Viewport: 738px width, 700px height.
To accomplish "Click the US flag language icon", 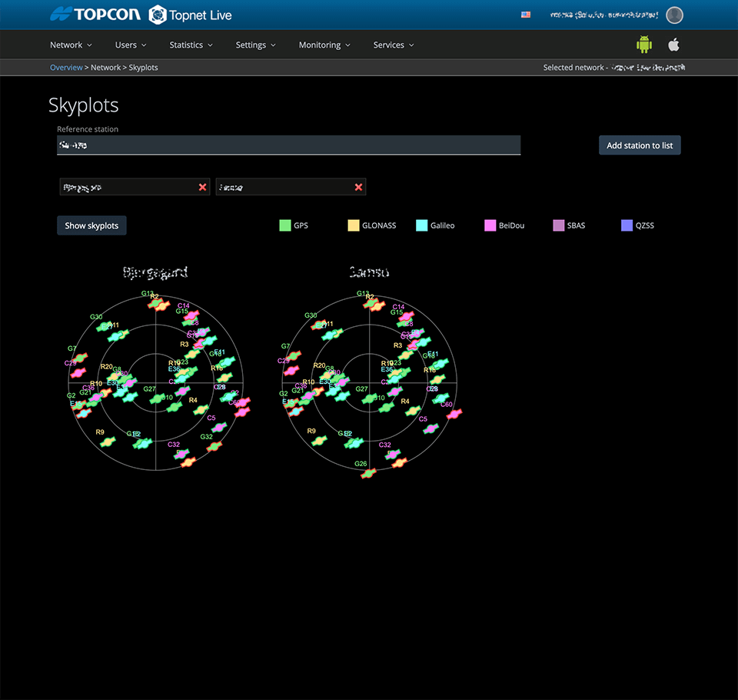I will pyautogui.click(x=526, y=15).
